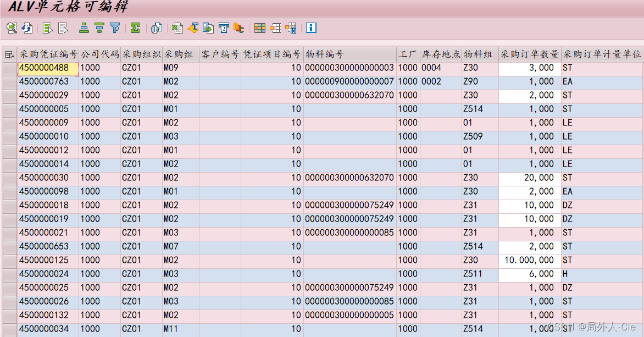644x337 pixels.
Task: Open the choose layout icon
Action: click(259, 28)
